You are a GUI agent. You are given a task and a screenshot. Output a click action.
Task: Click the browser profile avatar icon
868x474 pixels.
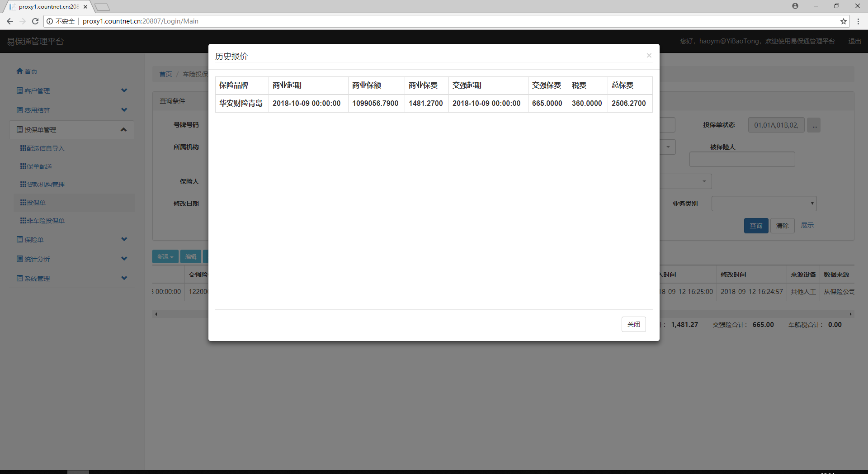pos(795,6)
